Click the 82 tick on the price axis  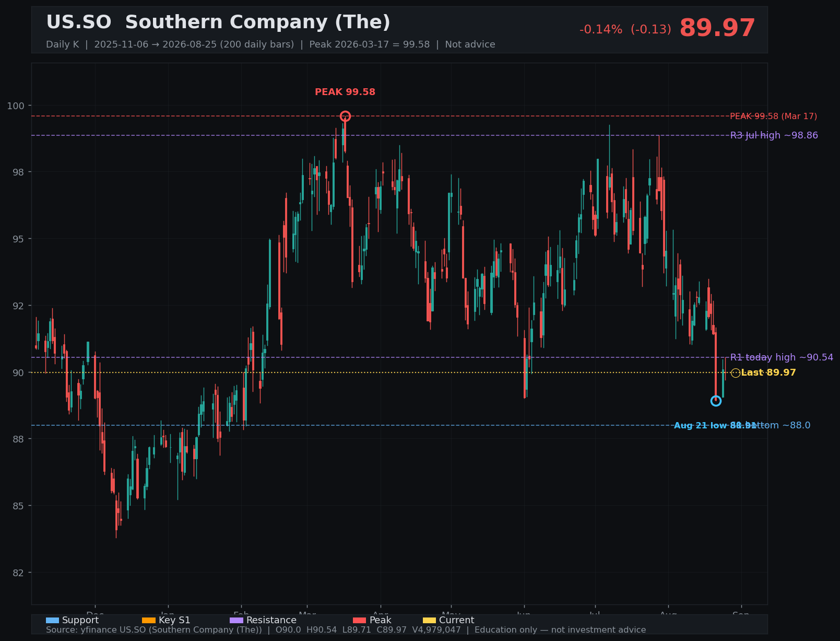[x=18, y=573]
